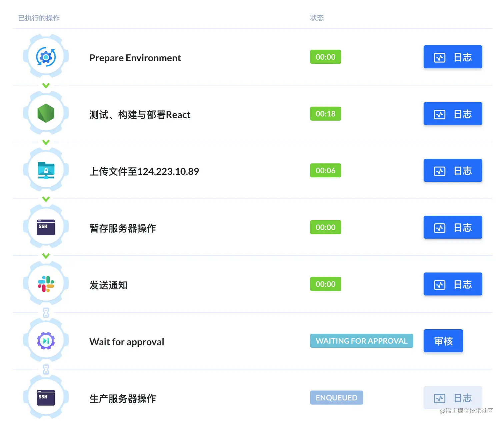This screenshot has height=425, width=504.
Task: Click green checkmark below the Node.js action
Action: coord(46,142)
